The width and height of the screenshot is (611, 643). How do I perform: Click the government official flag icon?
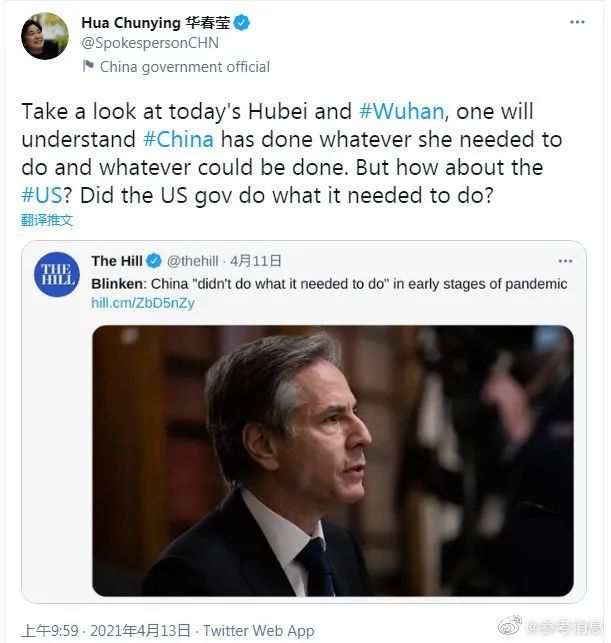coord(88,66)
